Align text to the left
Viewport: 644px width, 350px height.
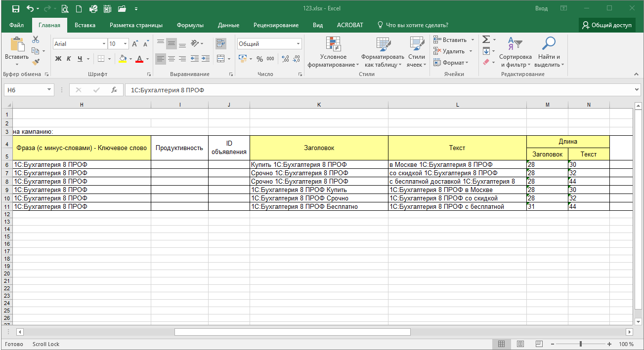[161, 59]
